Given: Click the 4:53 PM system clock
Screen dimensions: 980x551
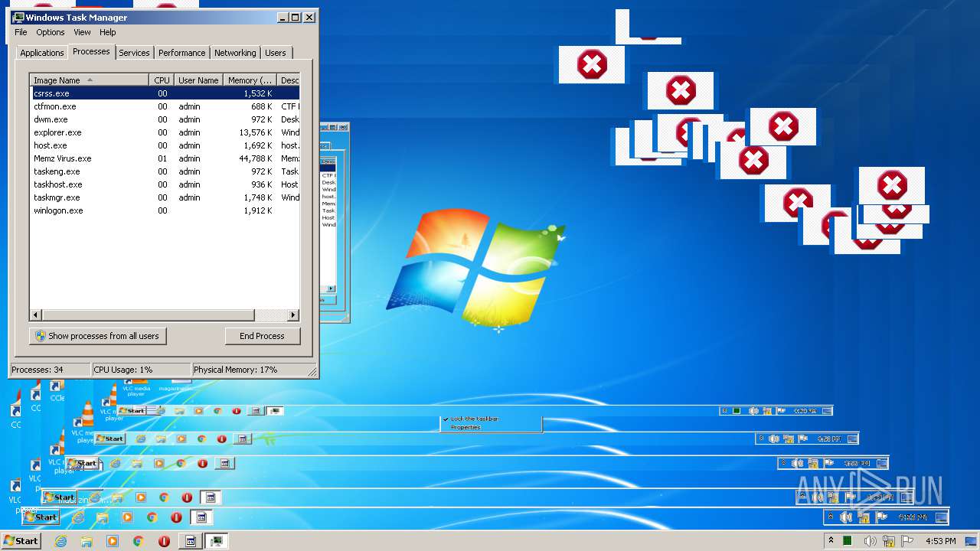Looking at the screenshot, I should click(940, 540).
